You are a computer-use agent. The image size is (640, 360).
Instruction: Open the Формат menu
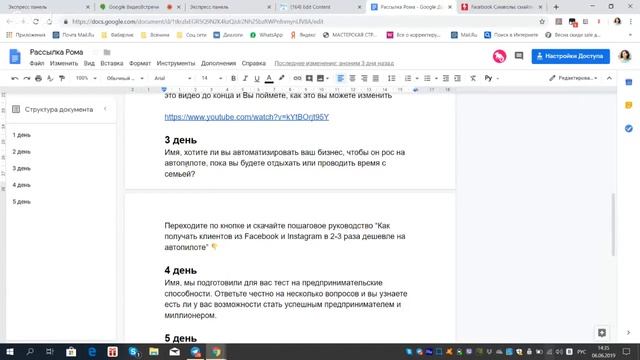140,63
